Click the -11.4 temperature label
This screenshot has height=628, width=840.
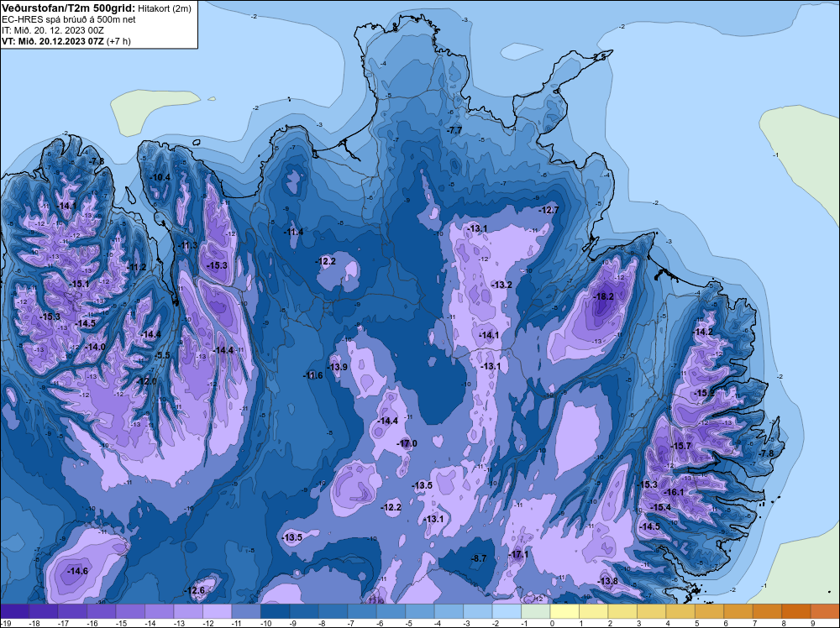(293, 232)
